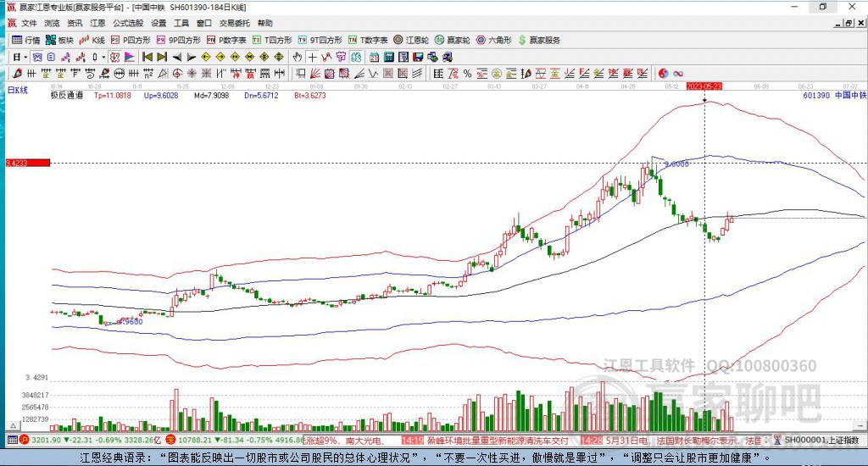The height and width of the screenshot is (466, 868).
Task: Click the 行情 market quotes button
Action: [x=25, y=40]
